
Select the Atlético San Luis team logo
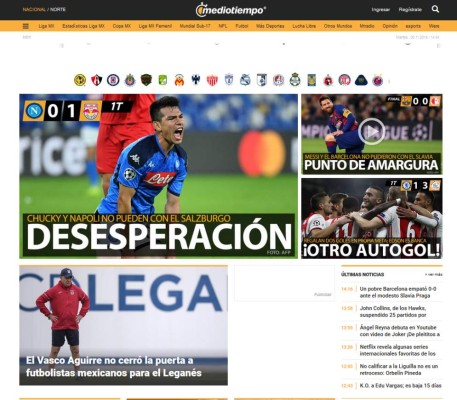point(278,80)
